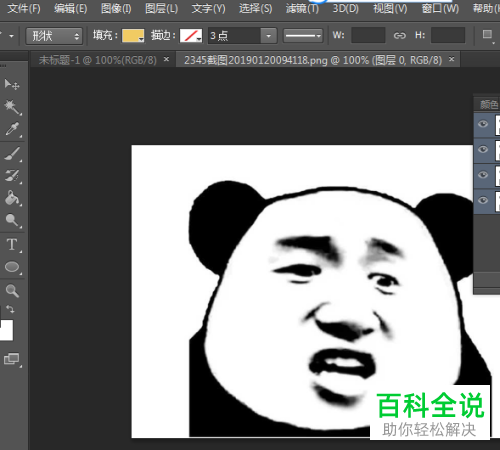500x450 pixels.
Task: Click the first layer thumbnail
Action: tap(497, 125)
